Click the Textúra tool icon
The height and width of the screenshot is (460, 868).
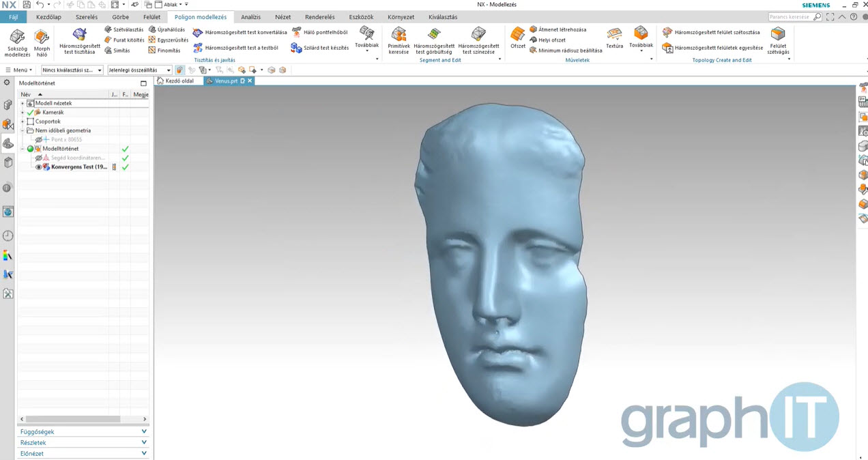click(614, 34)
